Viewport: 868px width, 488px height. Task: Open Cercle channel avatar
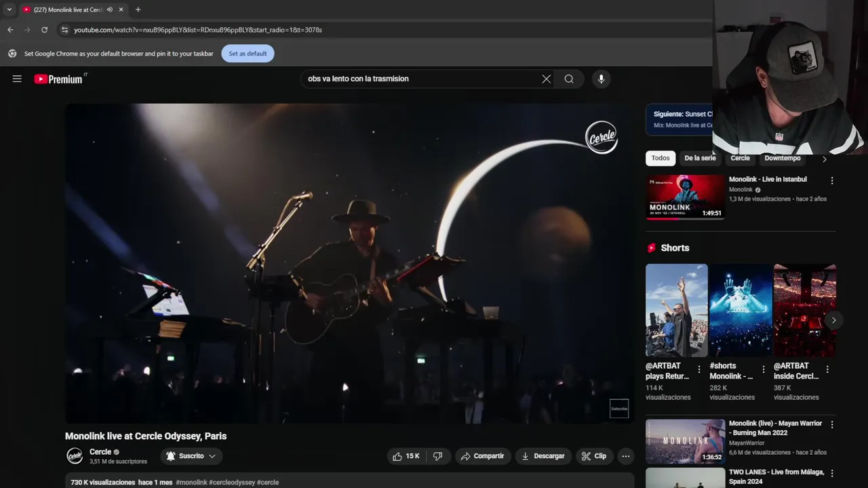75,456
